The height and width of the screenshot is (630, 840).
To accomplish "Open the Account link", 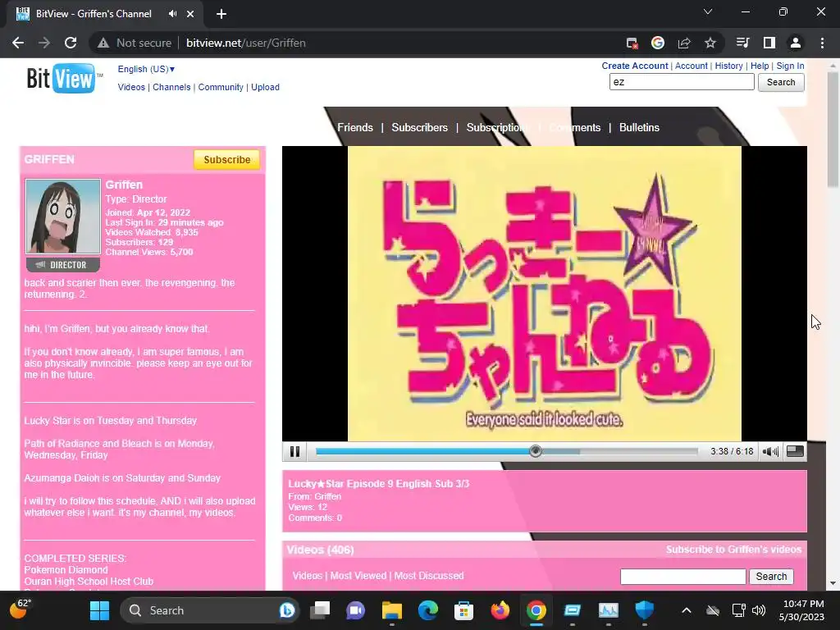I will click(691, 66).
